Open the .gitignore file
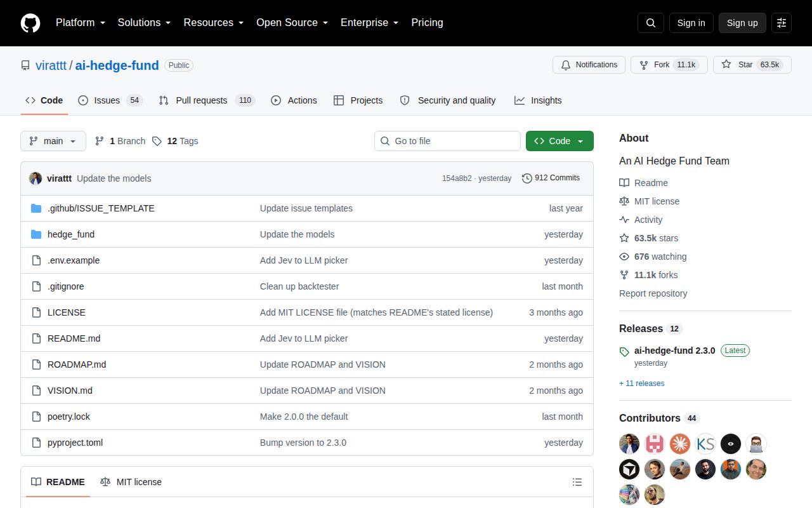This screenshot has height=508, width=812. click(66, 286)
